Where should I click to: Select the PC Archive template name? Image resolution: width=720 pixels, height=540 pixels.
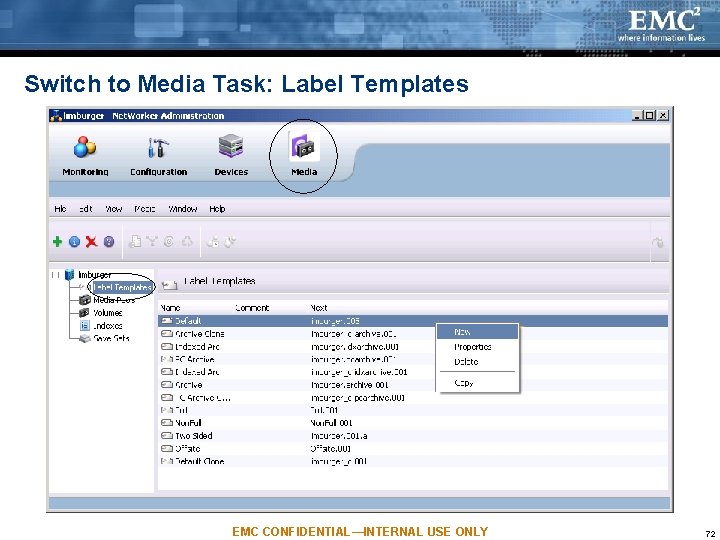pos(195,360)
